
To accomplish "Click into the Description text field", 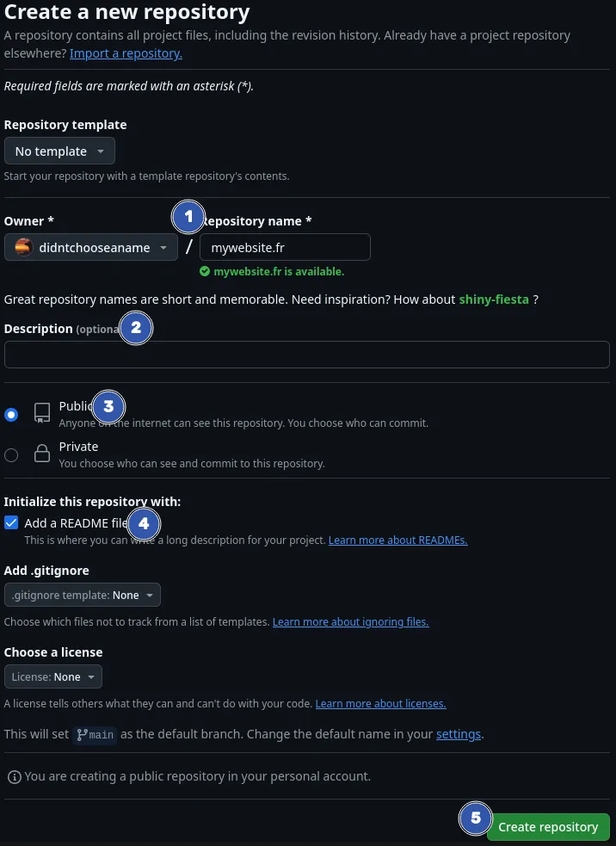I will coord(306,355).
